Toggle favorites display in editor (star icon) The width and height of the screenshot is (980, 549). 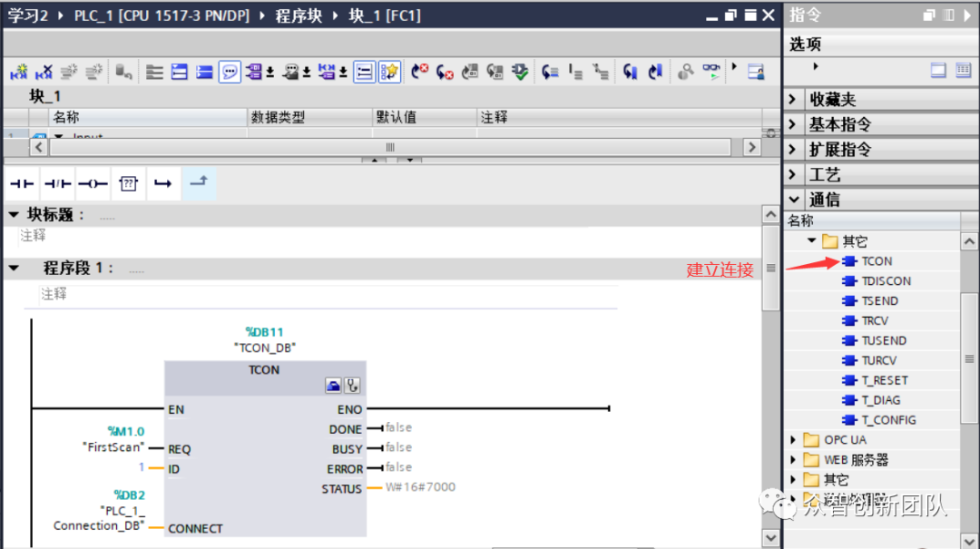tap(389, 72)
